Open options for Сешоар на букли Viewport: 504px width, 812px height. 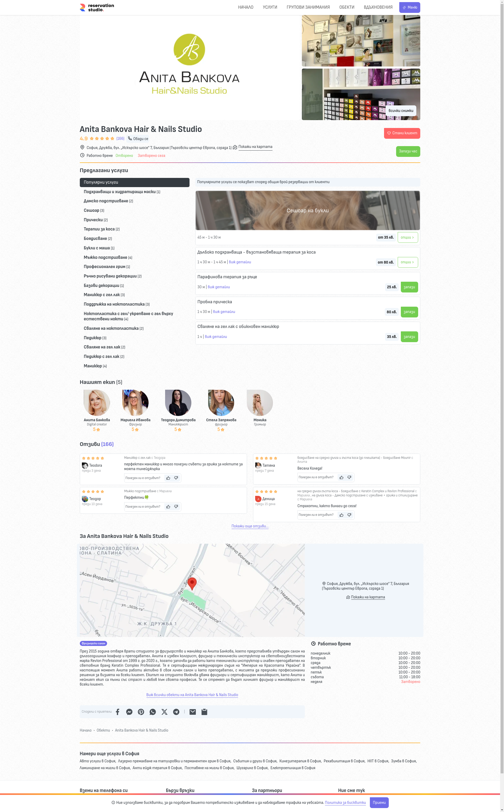[407, 238]
